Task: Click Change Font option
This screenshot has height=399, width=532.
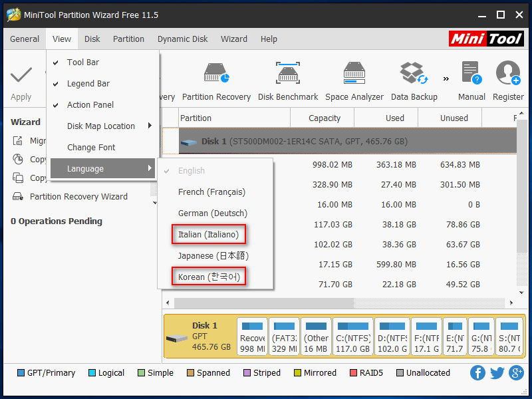Action: point(91,148)
